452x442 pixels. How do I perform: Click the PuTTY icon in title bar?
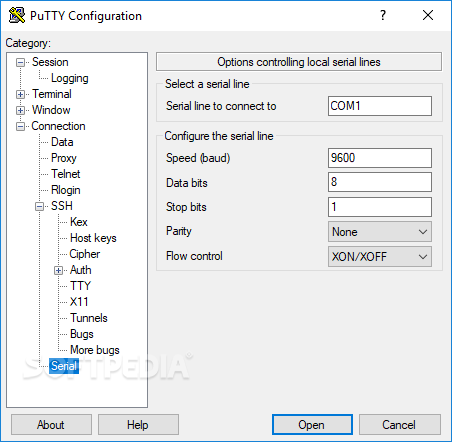tap(17, 15)
